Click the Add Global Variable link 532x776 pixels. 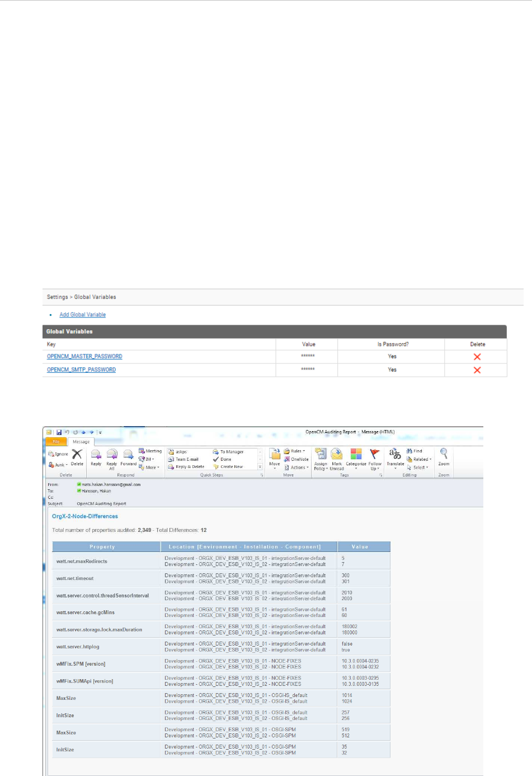[x=83, y=315]
